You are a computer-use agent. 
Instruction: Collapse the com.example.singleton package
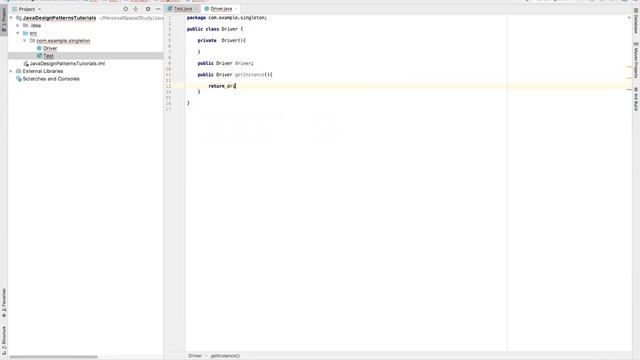pyautogui.click(x=25, y=41)
